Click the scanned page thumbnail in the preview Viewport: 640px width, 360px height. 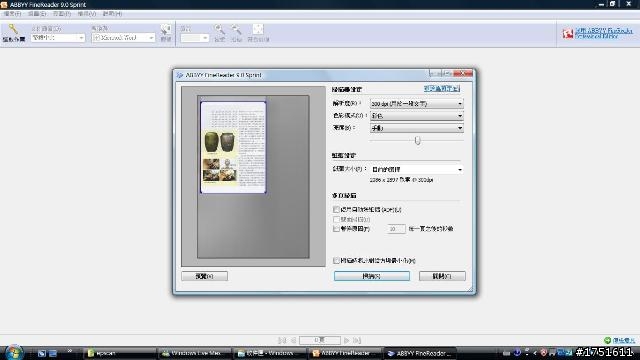pyautogui.click(x=233, y=147)
